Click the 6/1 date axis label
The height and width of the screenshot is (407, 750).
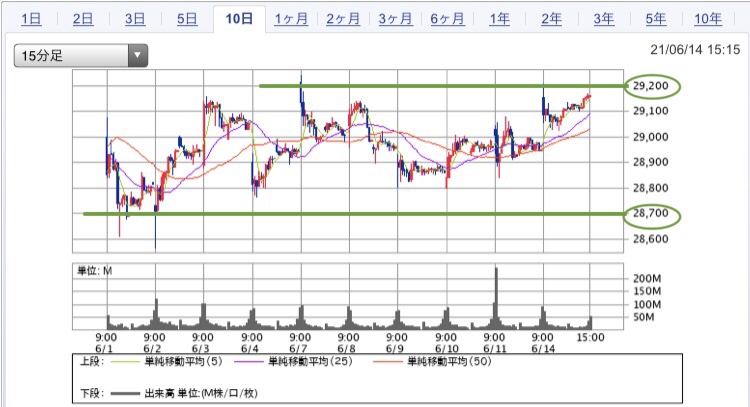[x=104, y=349]
